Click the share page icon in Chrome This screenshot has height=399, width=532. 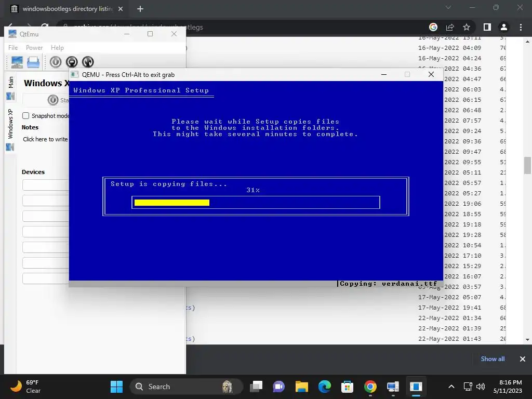coord(450,27)
